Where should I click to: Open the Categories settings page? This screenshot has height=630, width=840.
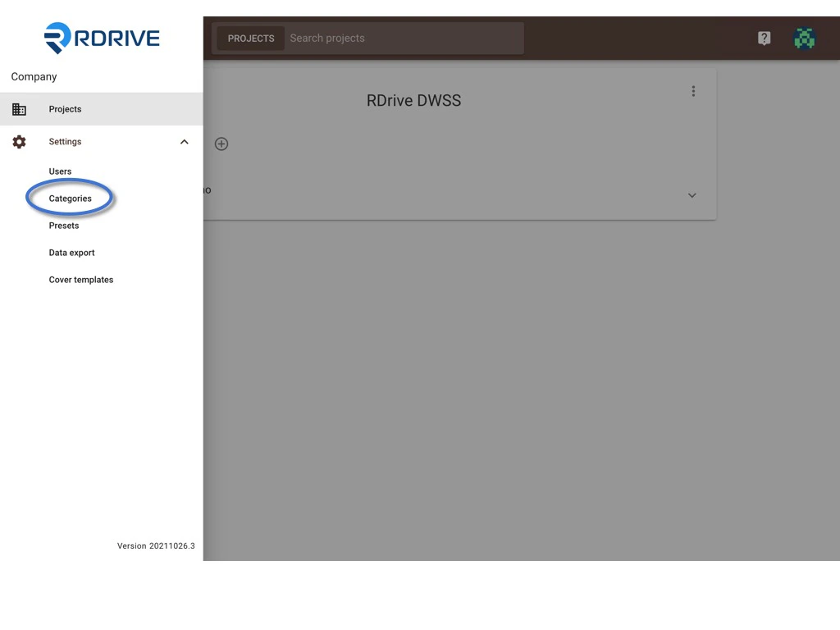69,198
